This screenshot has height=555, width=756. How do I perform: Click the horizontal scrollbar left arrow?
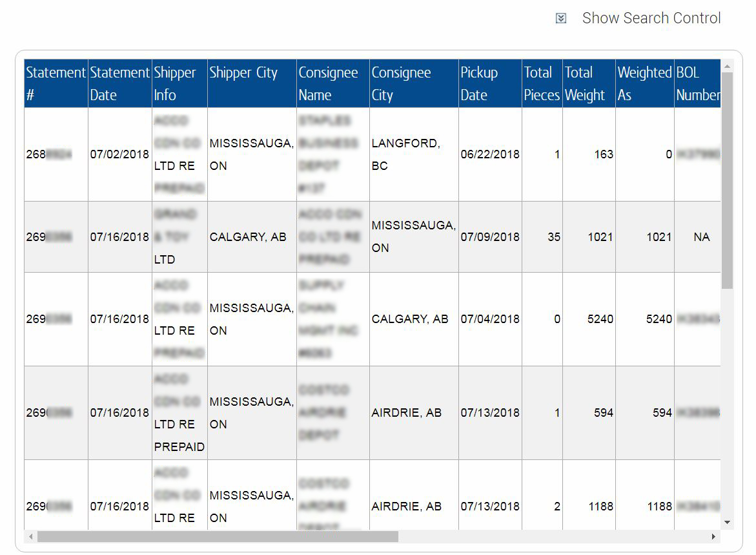31,537
